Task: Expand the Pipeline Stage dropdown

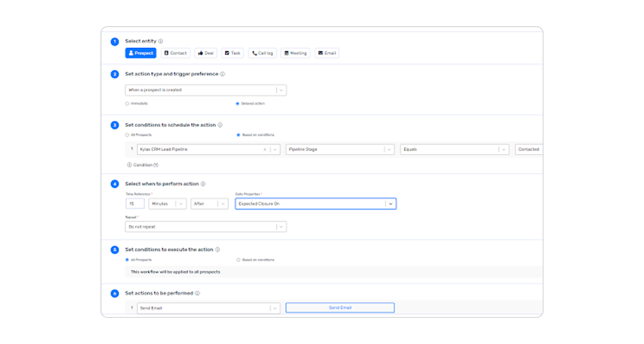Action: (x=388, y=149)
